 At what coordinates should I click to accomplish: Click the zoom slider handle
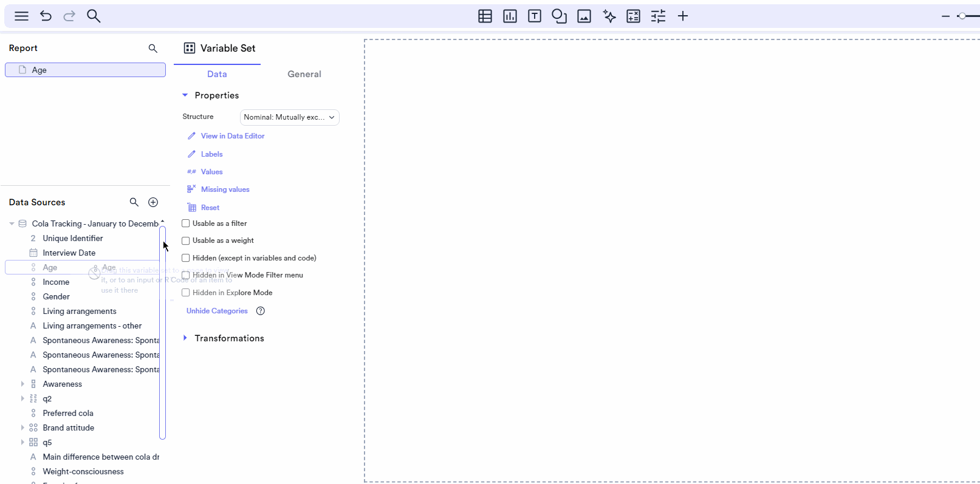962,16
